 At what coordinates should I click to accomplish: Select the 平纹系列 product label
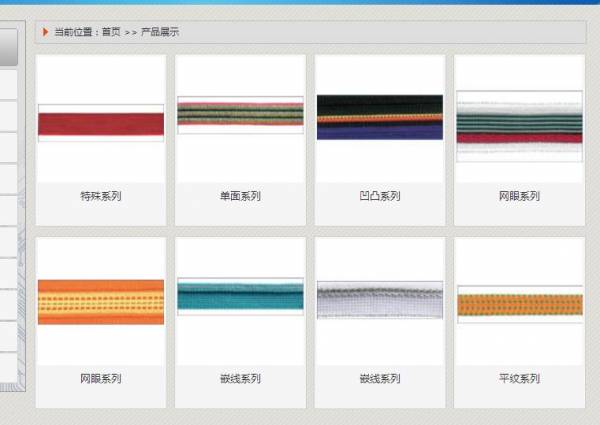(519, 379)
